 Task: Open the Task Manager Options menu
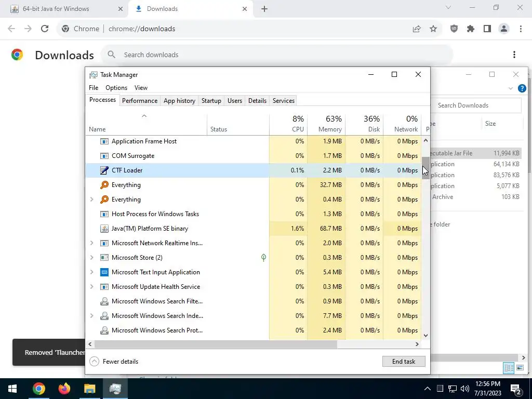(116, 88)
